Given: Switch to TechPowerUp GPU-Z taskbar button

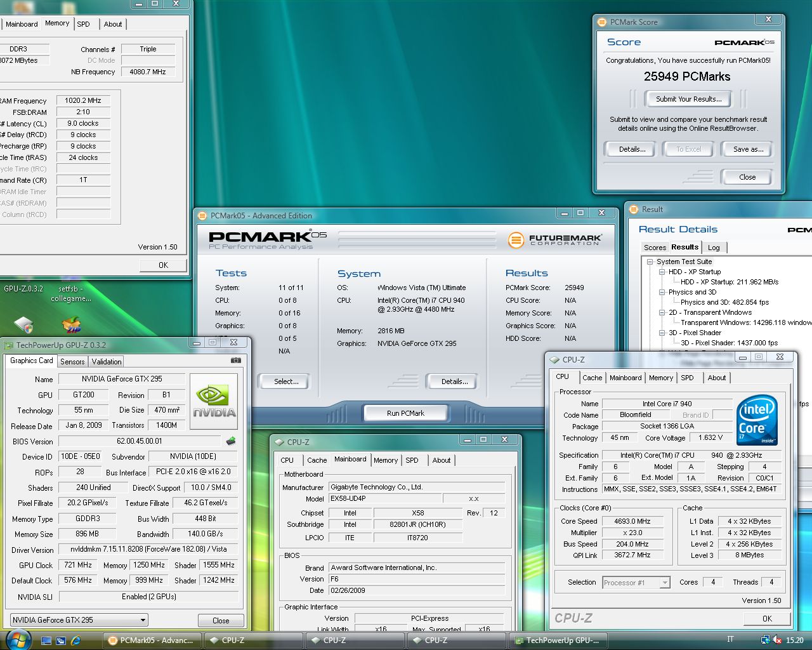Looking at the screenshot, I should 559,640.
